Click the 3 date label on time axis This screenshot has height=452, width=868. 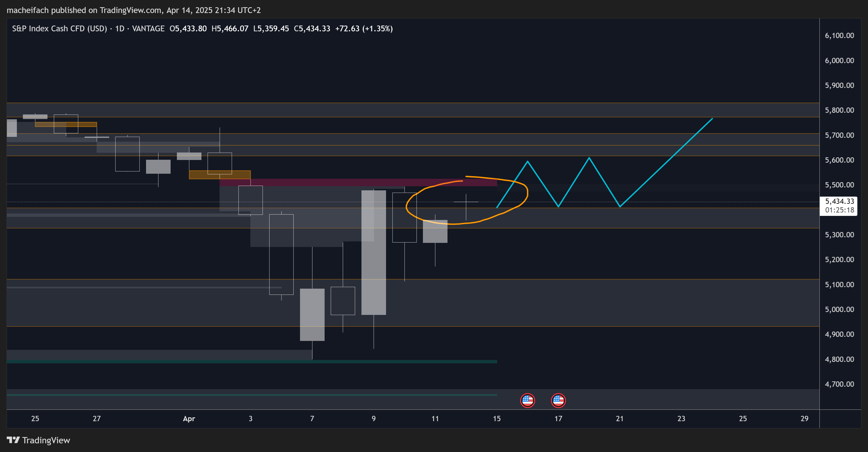coord(250,419)
